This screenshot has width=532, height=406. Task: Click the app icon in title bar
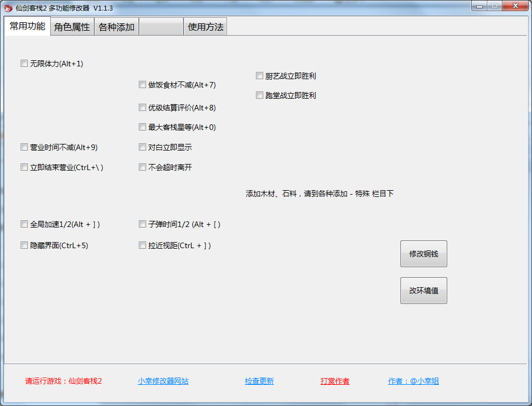coord(8,8)
